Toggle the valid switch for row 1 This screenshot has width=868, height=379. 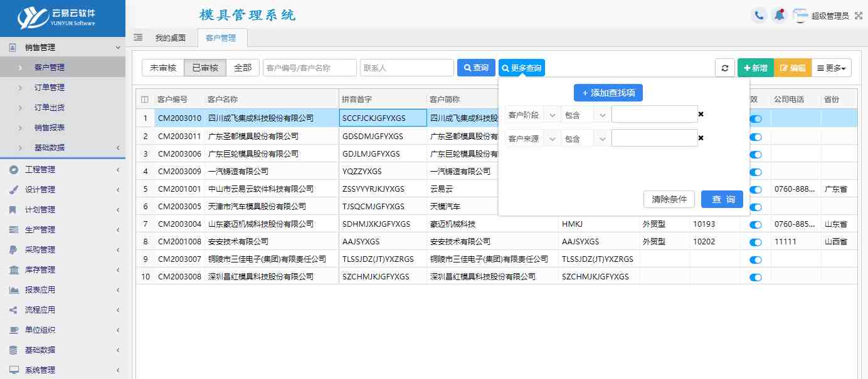point(756,119)
